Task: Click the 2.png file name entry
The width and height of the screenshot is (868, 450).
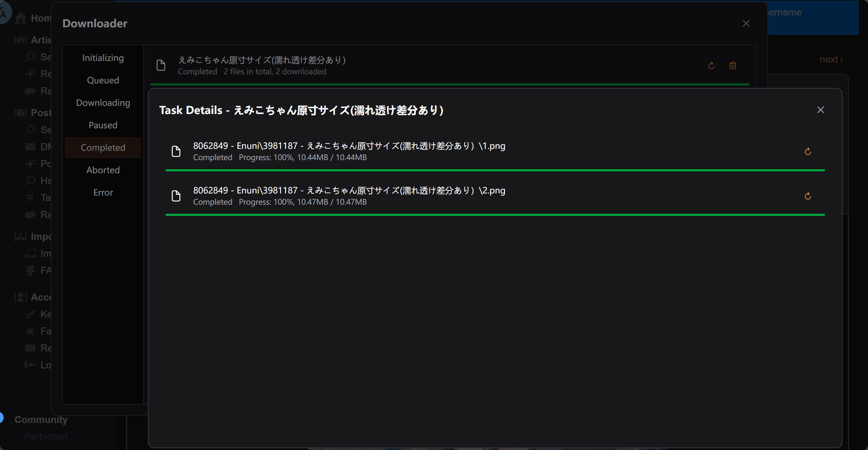Action: (x=349, y=190)
